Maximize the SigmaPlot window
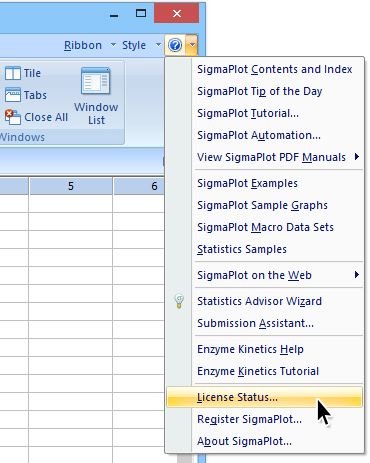 [141, 14]
